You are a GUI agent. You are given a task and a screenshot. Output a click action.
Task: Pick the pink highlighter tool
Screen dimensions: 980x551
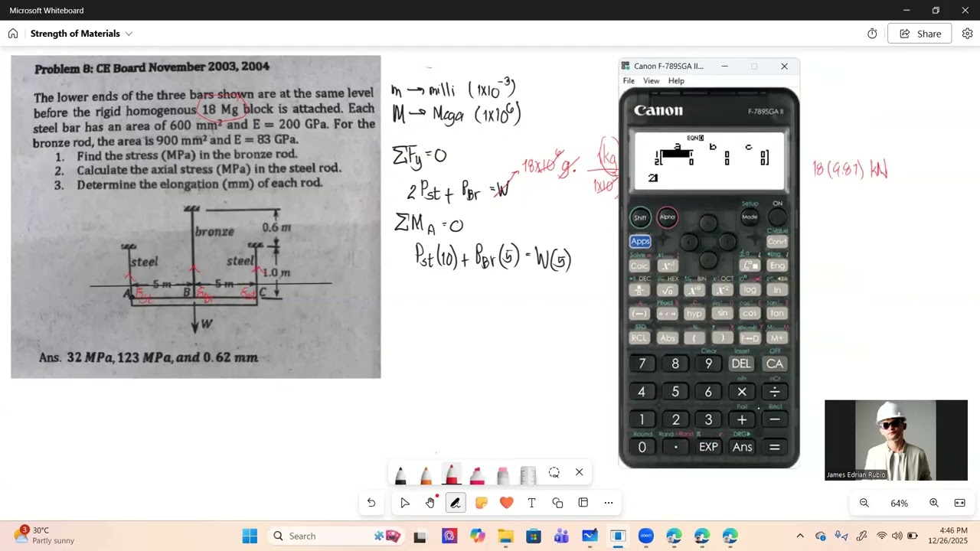[x=477, y=475]
